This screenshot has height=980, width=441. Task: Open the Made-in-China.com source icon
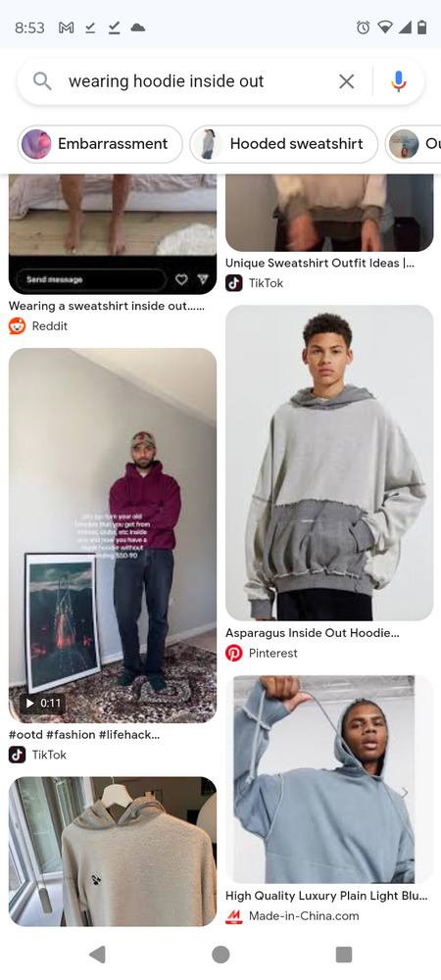click(x=234, y=916)
